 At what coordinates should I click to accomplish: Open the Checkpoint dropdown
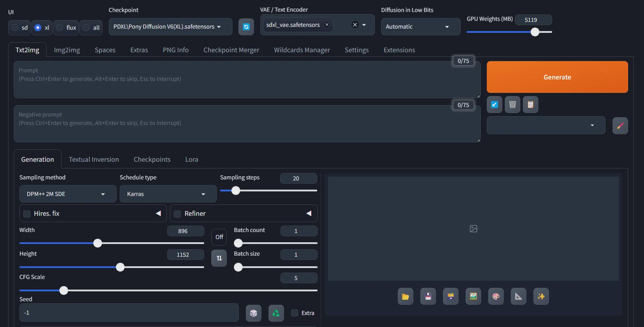(171, 27)
